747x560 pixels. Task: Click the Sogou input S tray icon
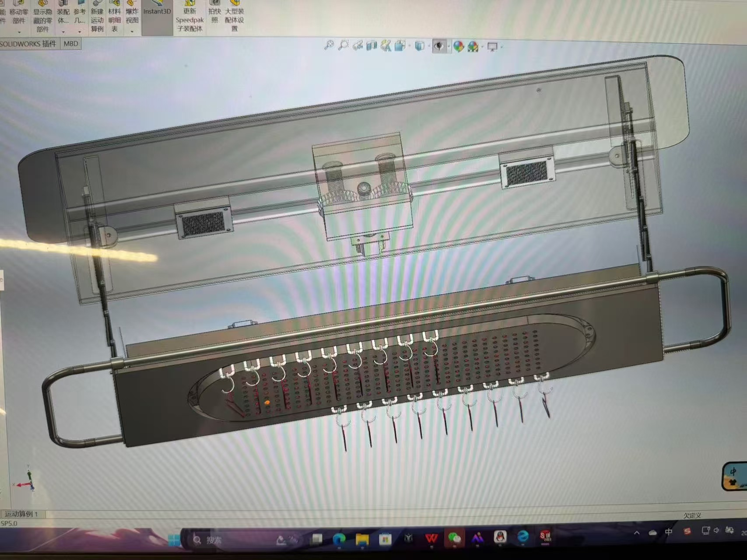click(x=687, y=531)
